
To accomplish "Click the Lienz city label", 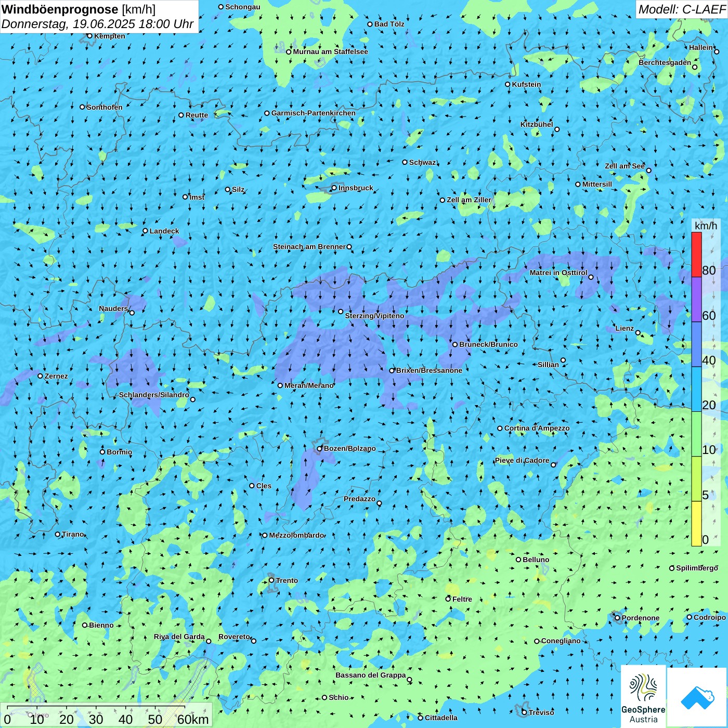I will [625, 328].
